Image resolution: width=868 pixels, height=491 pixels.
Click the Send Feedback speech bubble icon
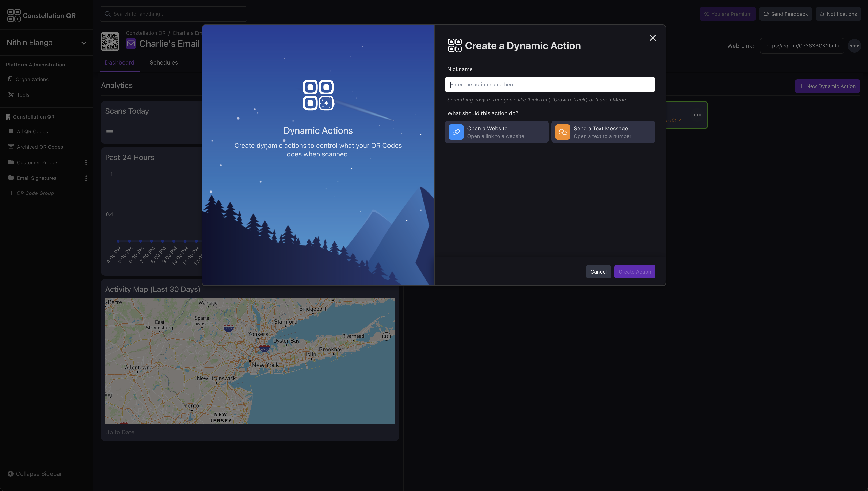766,14
